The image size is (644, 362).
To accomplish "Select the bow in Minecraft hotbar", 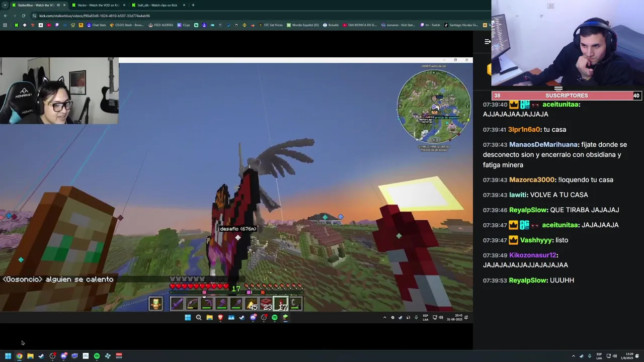I will pos(192,304).
